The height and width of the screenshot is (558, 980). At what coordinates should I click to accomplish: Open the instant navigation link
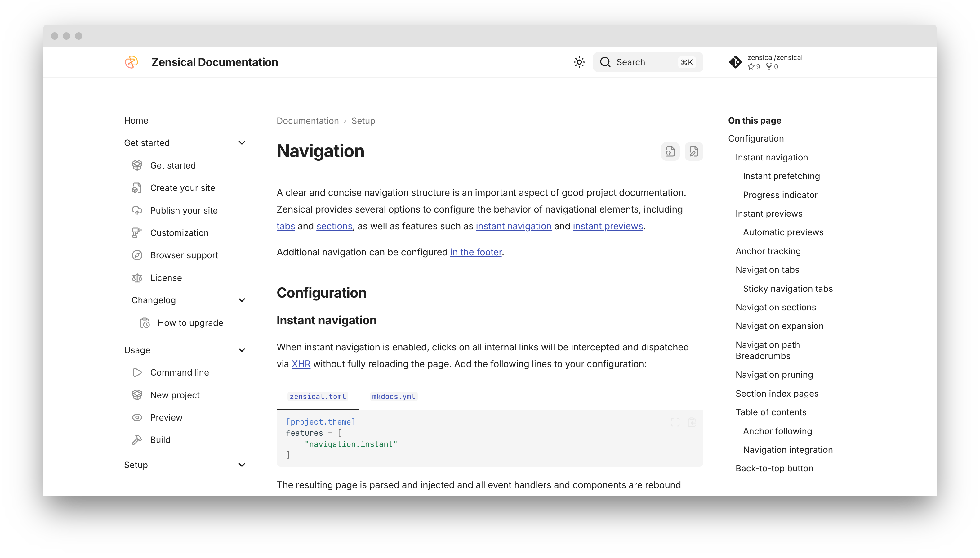pos(513,226)
